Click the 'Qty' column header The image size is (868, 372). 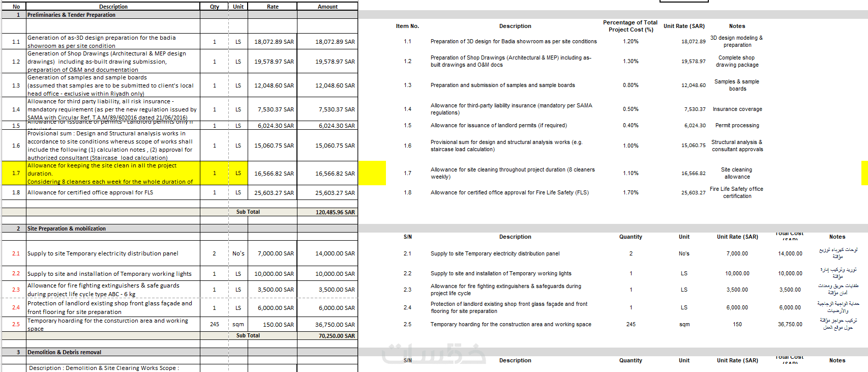(215, 7)
